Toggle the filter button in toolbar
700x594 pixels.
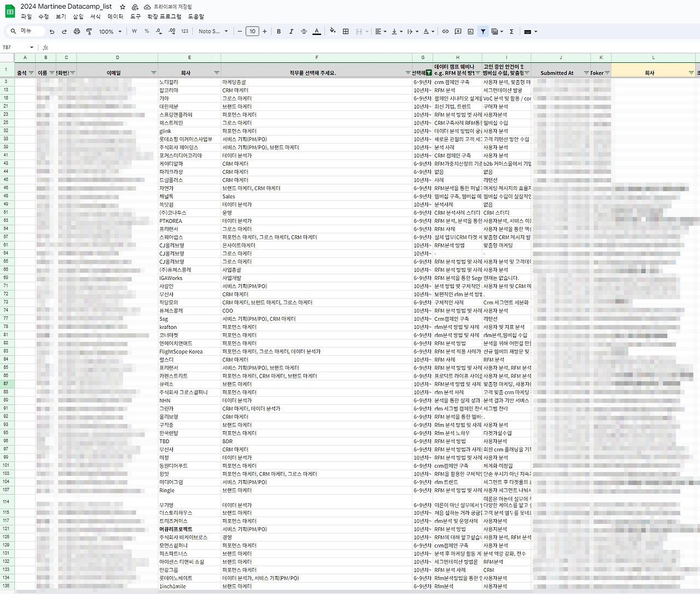[x=483, y=32]
